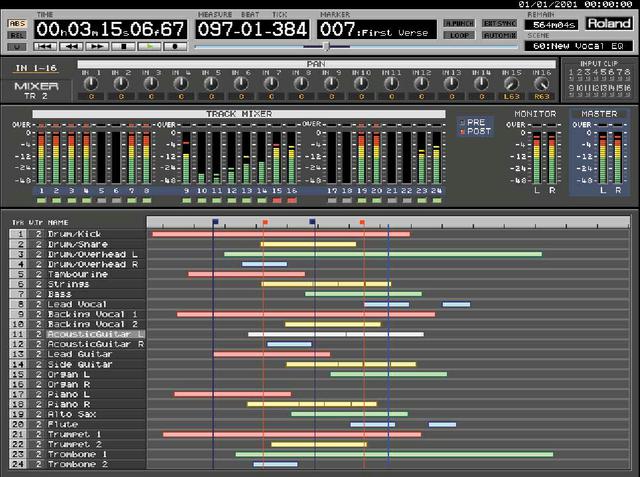Switch time display to REL
Image resolution: width=640 pixels, height=477 pixels.
point(17,34)
